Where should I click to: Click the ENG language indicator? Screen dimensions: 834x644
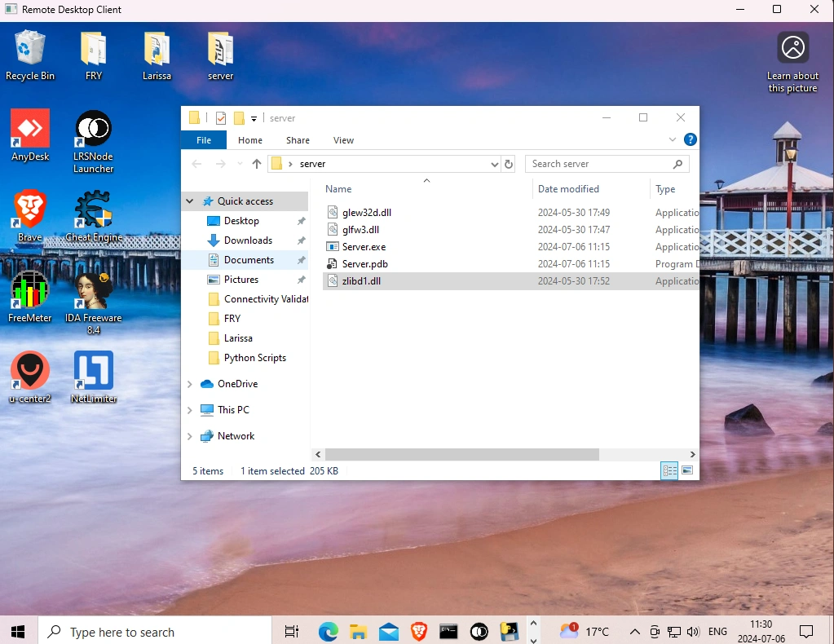pos(717,632)
